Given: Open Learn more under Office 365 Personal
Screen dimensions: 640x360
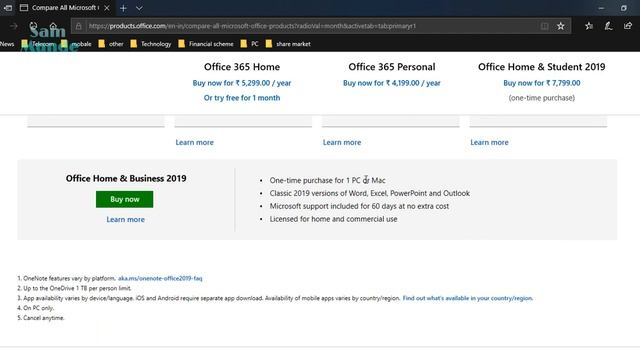Looking at the screenshot, I should tap(342, 142).
